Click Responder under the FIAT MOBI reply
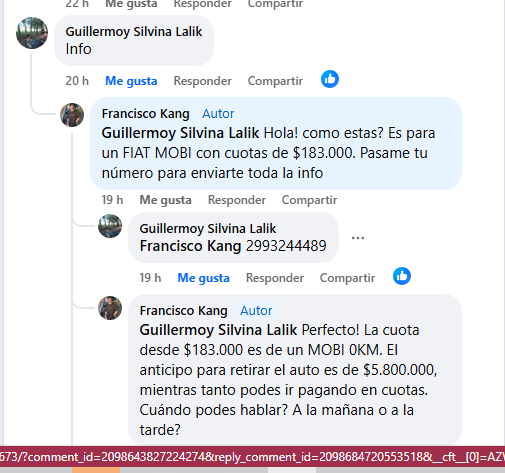 [237, 200]
